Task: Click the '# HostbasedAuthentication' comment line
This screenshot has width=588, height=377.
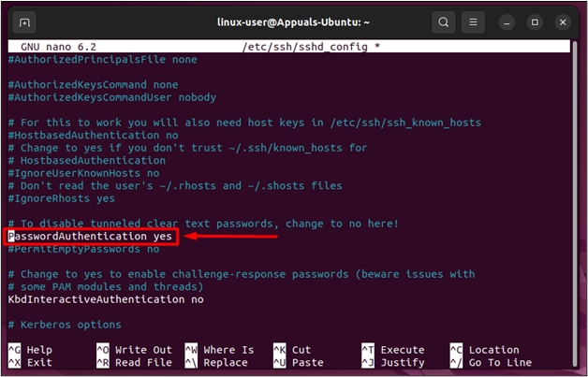Action: tap(87, 160)
